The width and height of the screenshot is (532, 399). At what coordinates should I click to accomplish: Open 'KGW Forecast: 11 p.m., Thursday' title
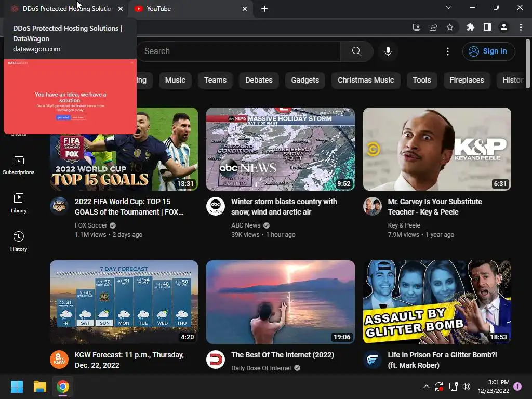[129, 360]
